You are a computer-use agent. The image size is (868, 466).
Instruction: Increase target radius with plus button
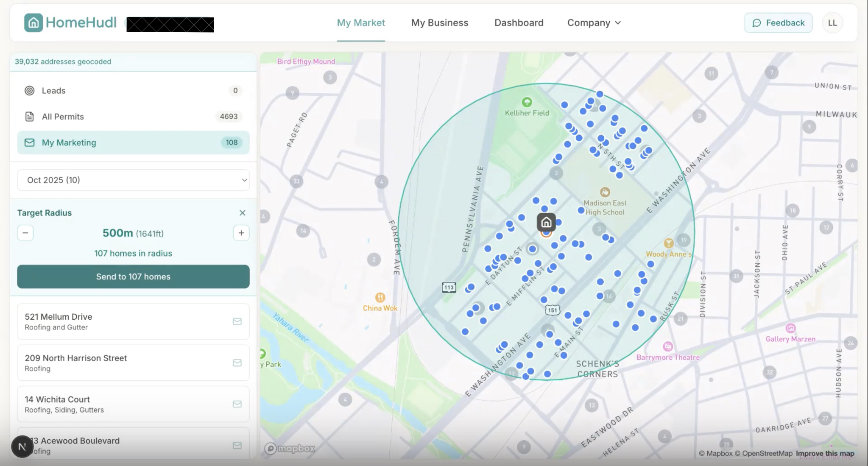[241, 233]
